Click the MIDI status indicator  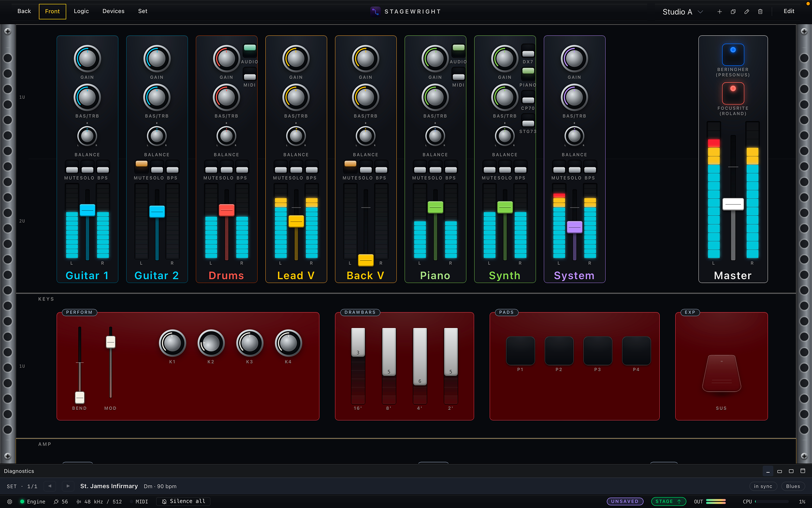click(139, 502)
